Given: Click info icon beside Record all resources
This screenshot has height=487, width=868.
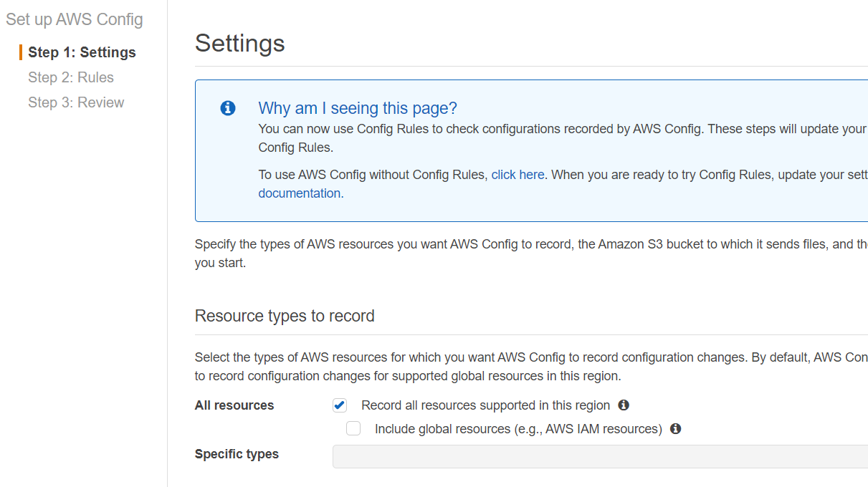Looking at the screenshot, I should (x=624, y=405).
